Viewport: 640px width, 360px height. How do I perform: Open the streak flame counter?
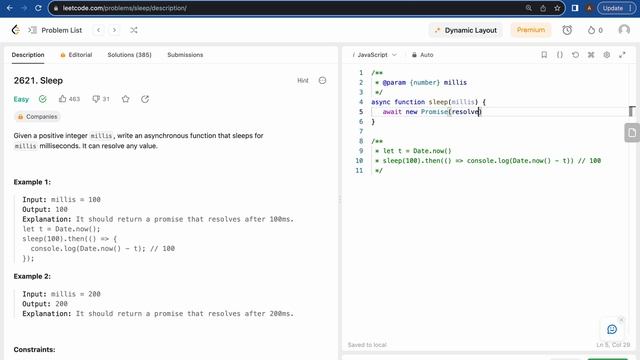595,30
